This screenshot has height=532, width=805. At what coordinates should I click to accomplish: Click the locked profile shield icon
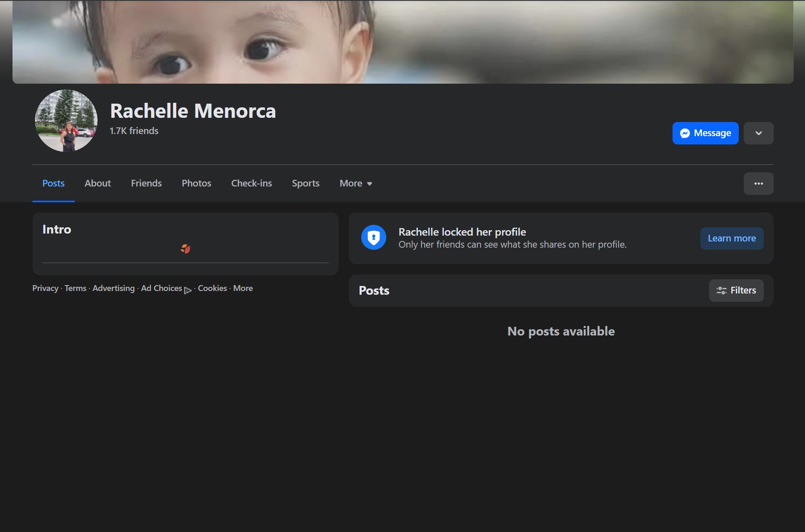pyautogui.click(x=373, y=238)
